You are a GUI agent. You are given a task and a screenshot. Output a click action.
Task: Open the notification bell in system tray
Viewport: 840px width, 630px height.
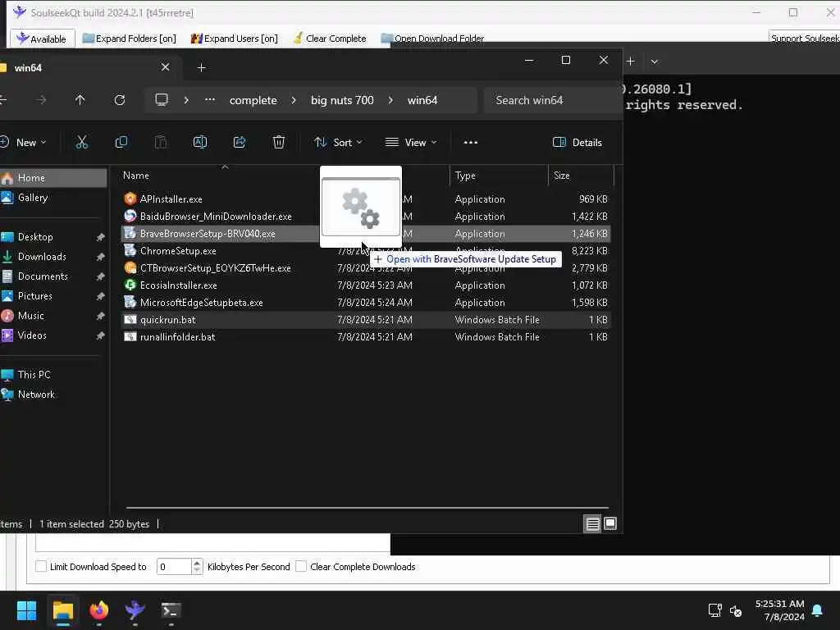pos(818,610)
